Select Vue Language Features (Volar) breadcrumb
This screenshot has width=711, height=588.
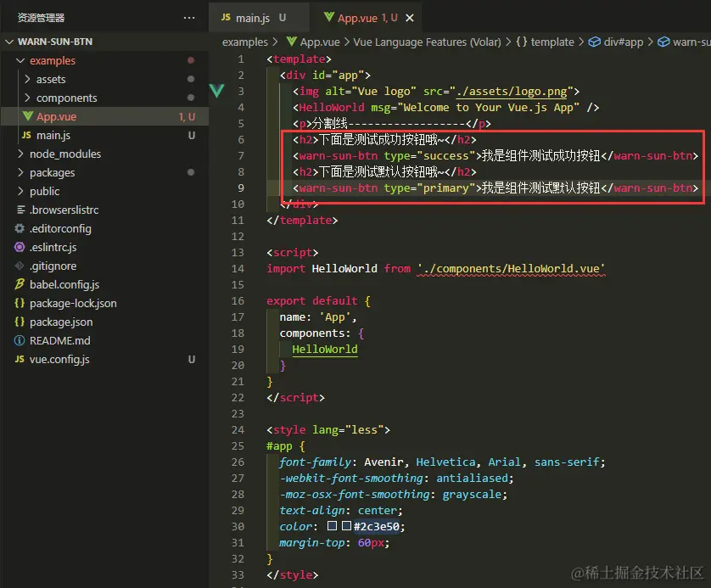coord(427,42)
